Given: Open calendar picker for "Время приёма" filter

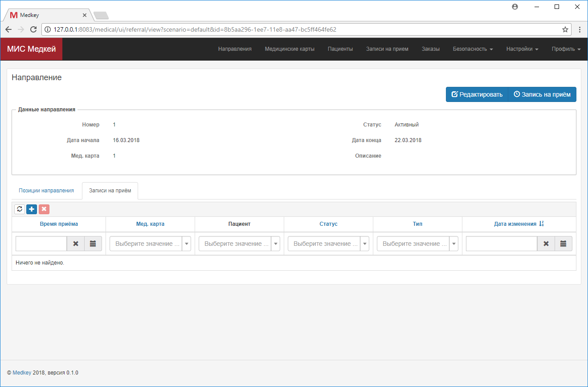Looking at the screenshot, I should (x=93, y=244).
